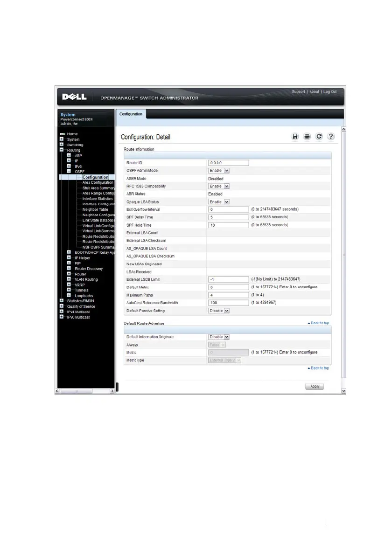Collapse the OSPF tree node
The image size is (392, 556).
click(69, 171)
